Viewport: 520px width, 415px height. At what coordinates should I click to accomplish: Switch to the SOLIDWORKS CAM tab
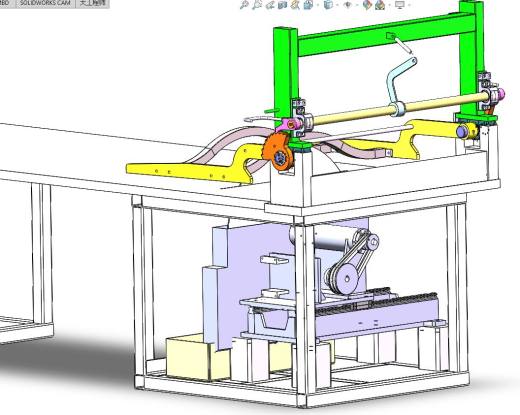(45, 3)
